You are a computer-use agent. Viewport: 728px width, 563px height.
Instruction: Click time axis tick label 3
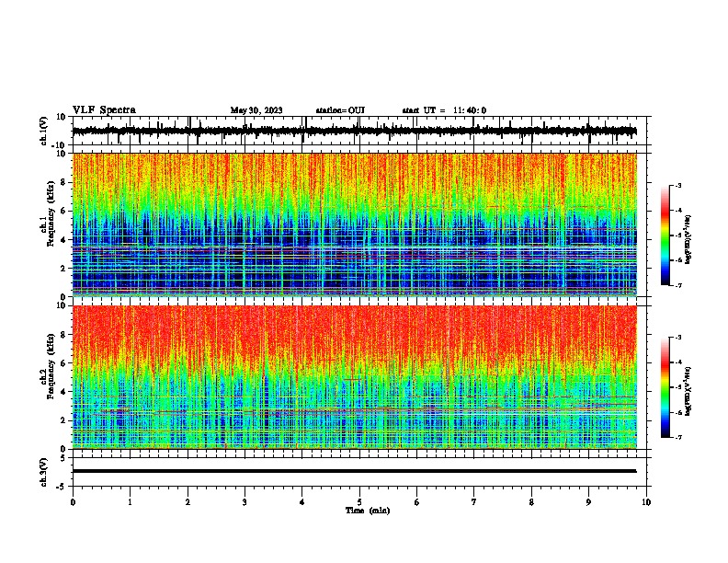[x=245, y=502]
